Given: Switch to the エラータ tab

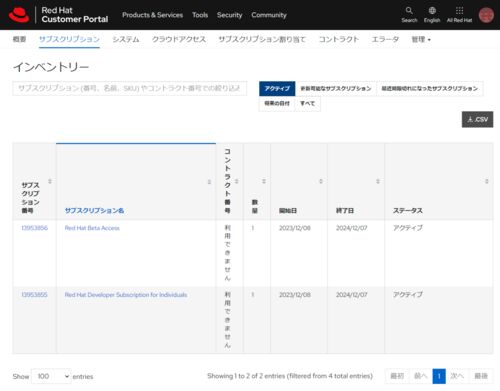Looking at the screenshot, I should tap(385, 39).
